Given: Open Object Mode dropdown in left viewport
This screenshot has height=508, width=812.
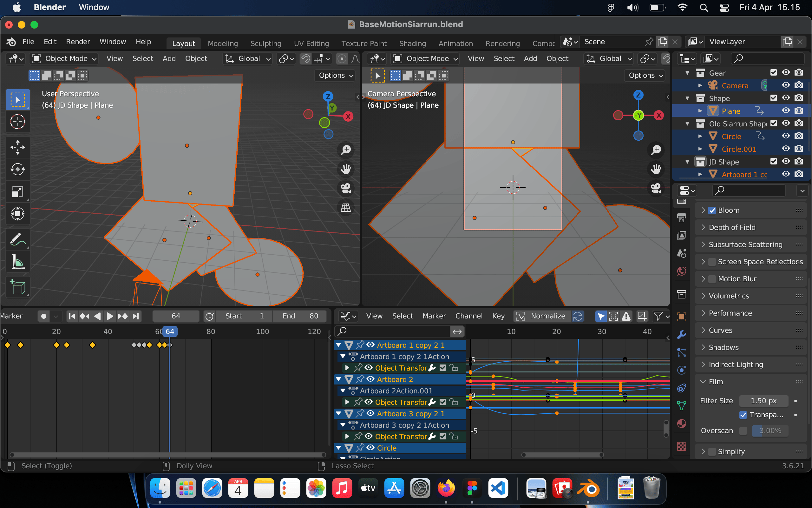Looking at the screenshot, I should tap(64, 59).
